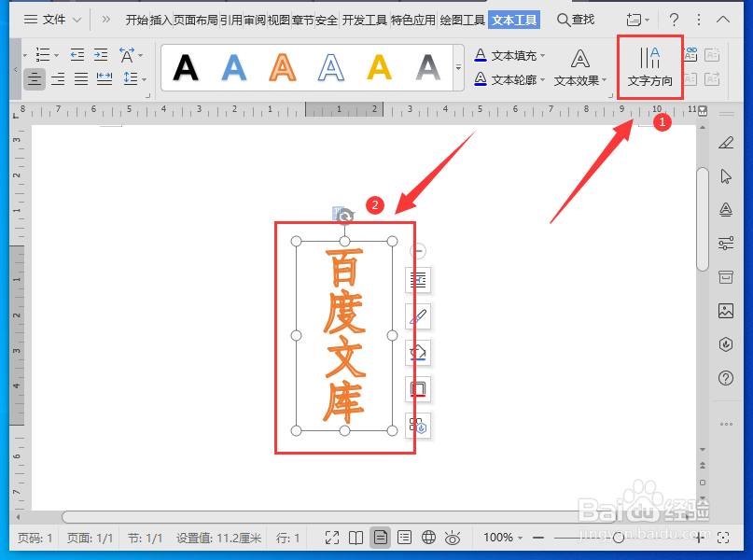
Task: Click the create text box link icon
Action: pyautogui.click(x=690, y=54)
